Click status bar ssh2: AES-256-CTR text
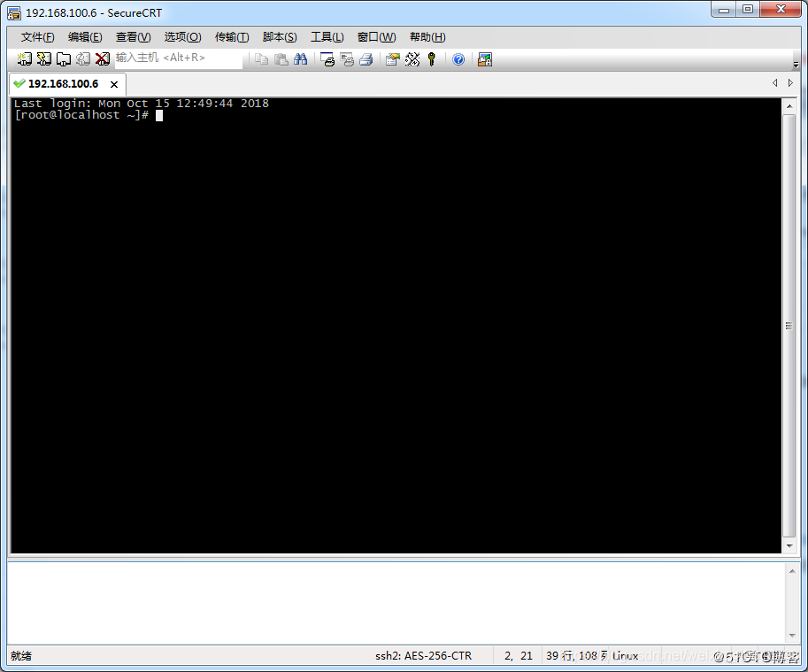This screenshot has width=808, height=672. click(x=423, y=655)
